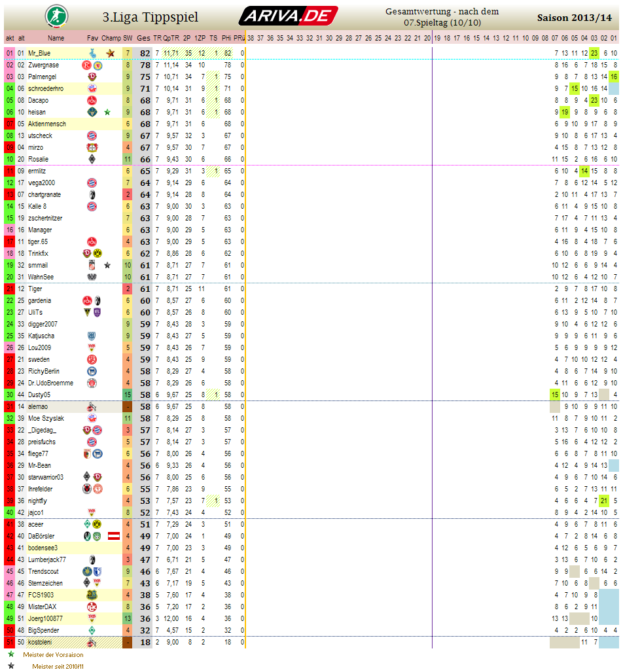The height and width of the screenshot is (672, 623).
Task: Click the 3.Liga football logo
Action: (x=55, y=16)
